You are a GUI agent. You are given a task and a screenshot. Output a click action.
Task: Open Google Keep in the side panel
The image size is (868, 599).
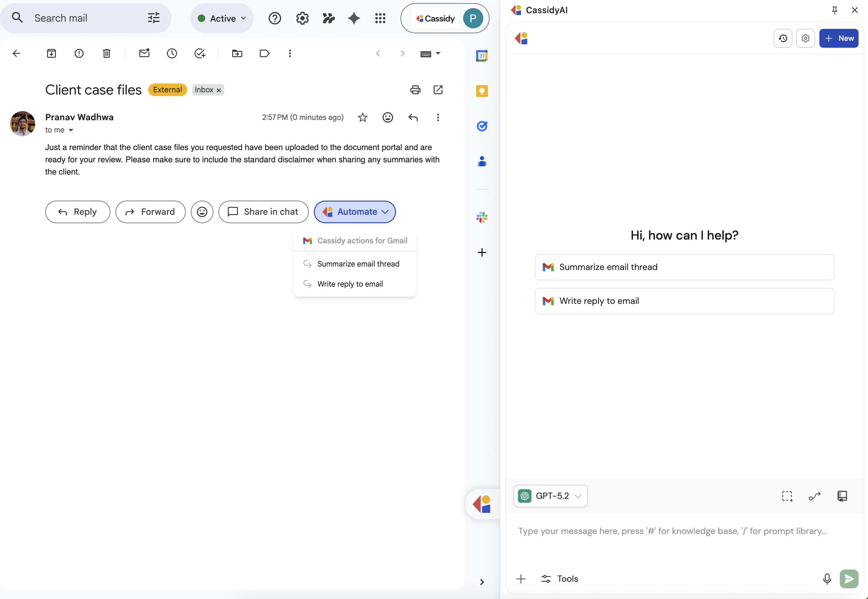482,91
